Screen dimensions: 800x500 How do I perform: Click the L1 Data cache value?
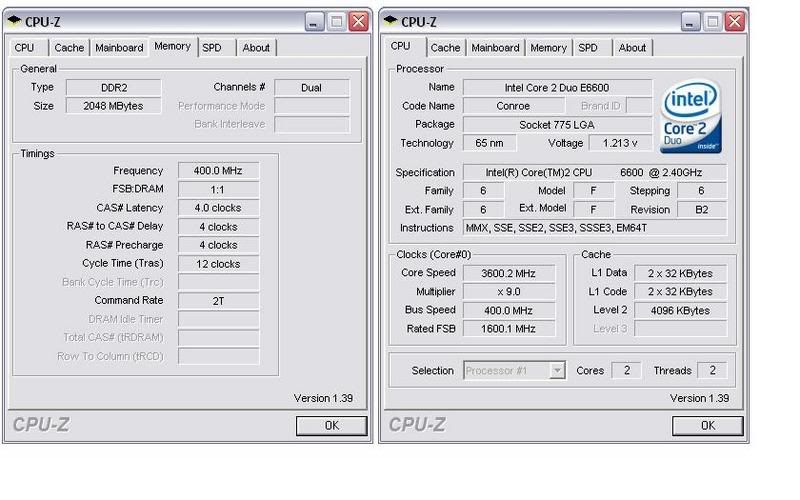coord(681,273)
